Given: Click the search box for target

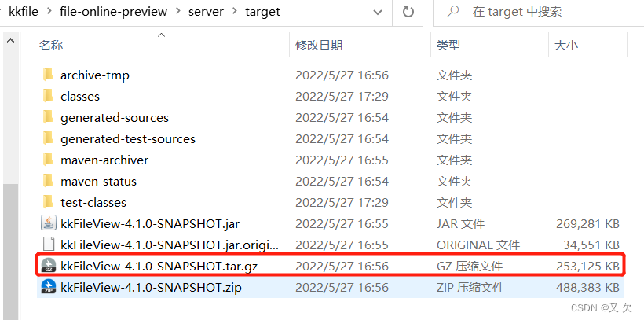Looking at the screenshot, I should coord(539,12).
